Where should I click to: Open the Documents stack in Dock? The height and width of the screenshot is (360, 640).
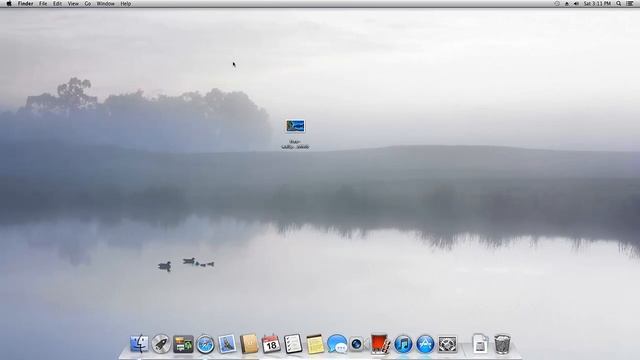tap(480, 344)
